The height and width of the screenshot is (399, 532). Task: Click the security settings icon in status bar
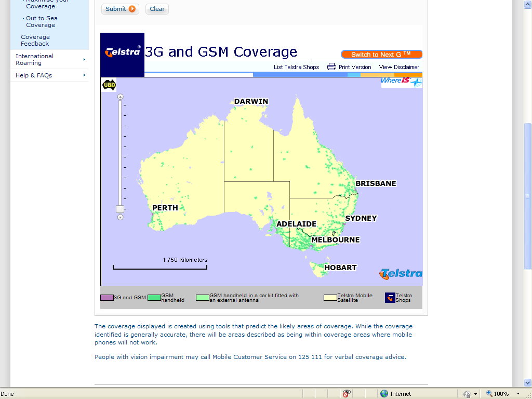[x=467, y=394]
